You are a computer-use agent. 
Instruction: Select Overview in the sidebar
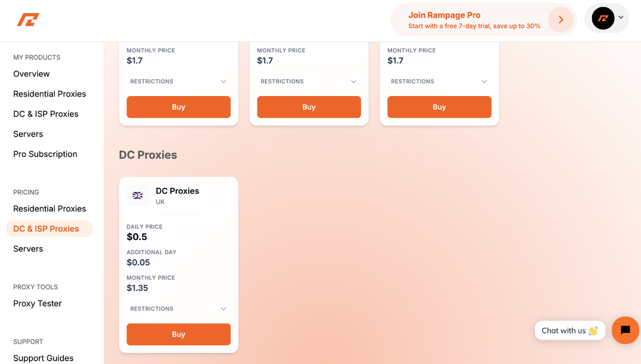[x=32, y=74]
